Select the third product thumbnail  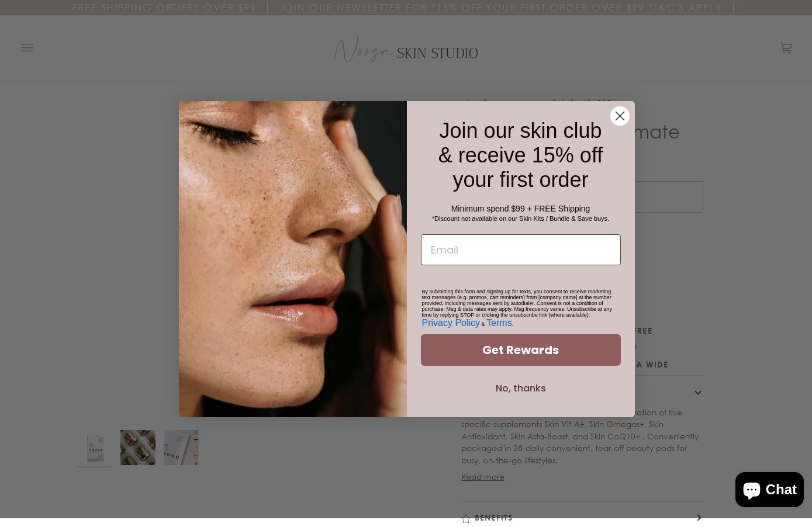[x=181, y=448]
